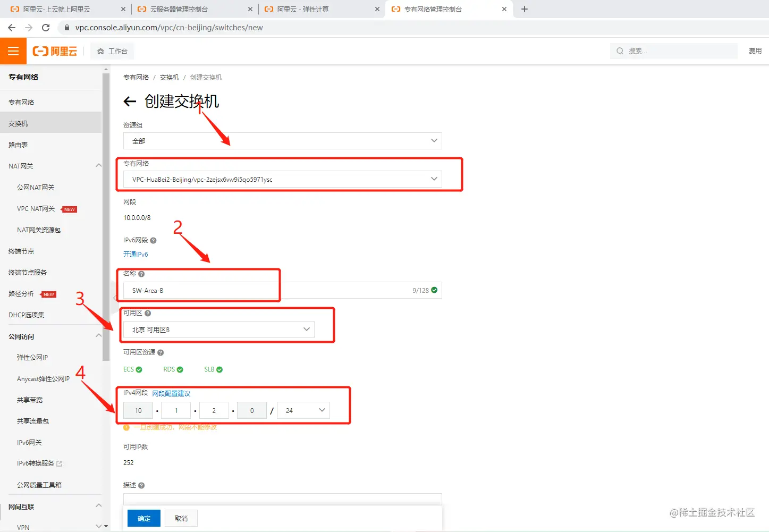Click the 确定 confirm button

144,518
